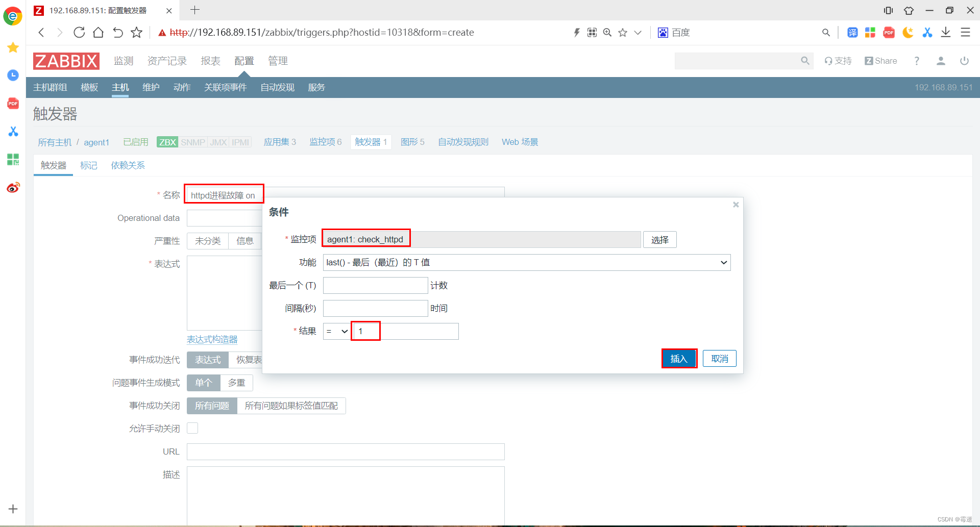Reload the page with refresh icon

(79, 33)
